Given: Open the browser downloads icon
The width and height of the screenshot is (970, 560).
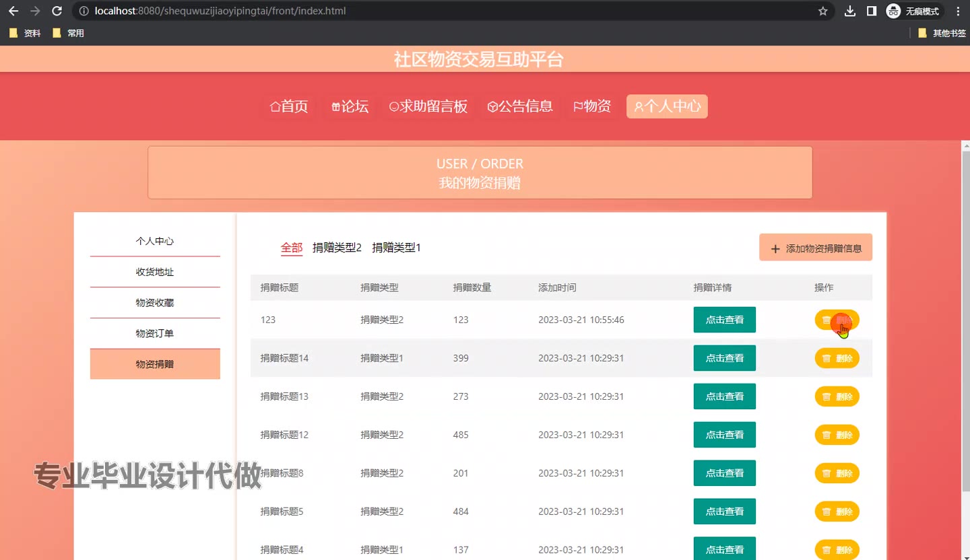Looking at the screenshot, I should pyautogui.click(x=850, y=11).
